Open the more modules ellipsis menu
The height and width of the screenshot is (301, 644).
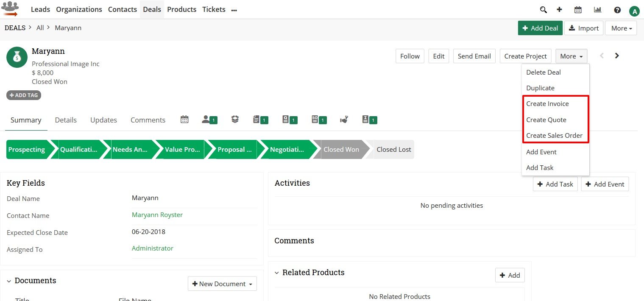[x=234, y=10]
